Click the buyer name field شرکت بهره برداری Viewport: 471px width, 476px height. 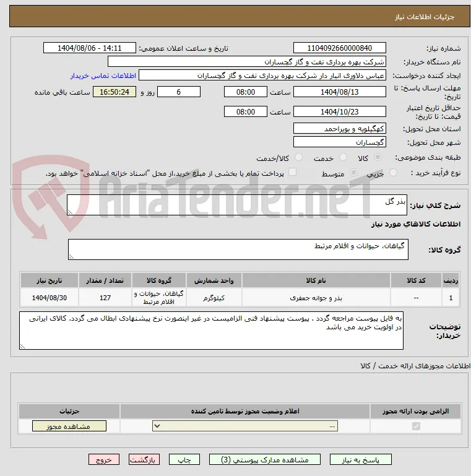pyautogui.click(x=247, y=62)
